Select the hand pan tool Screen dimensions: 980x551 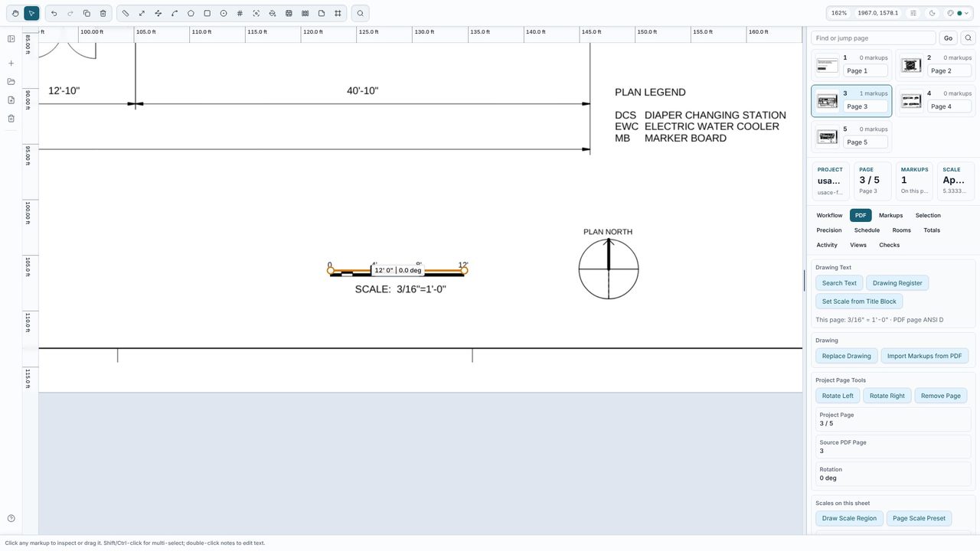15,13
